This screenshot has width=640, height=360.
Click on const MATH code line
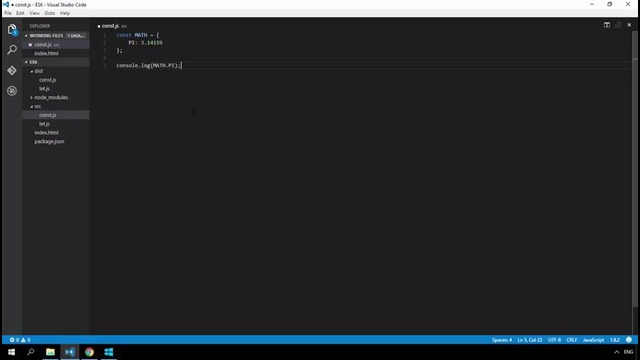138,35
